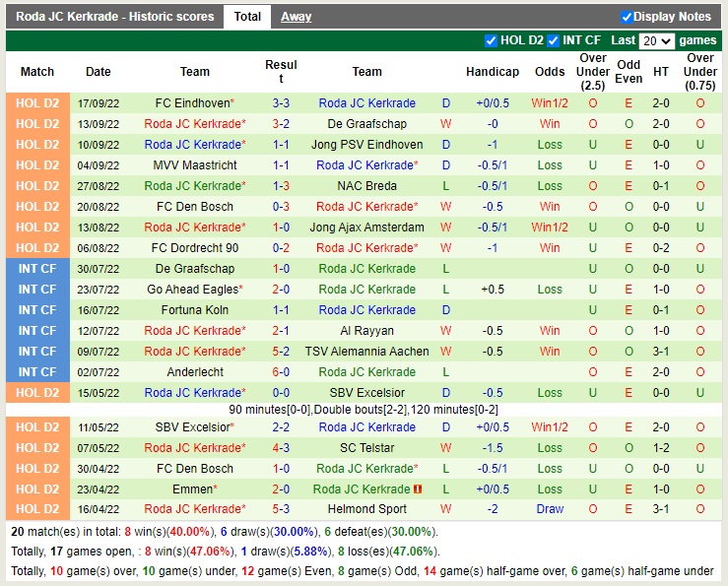Click the Handicap column header
Screen dimensions: 728x586
tap(493, 72)
